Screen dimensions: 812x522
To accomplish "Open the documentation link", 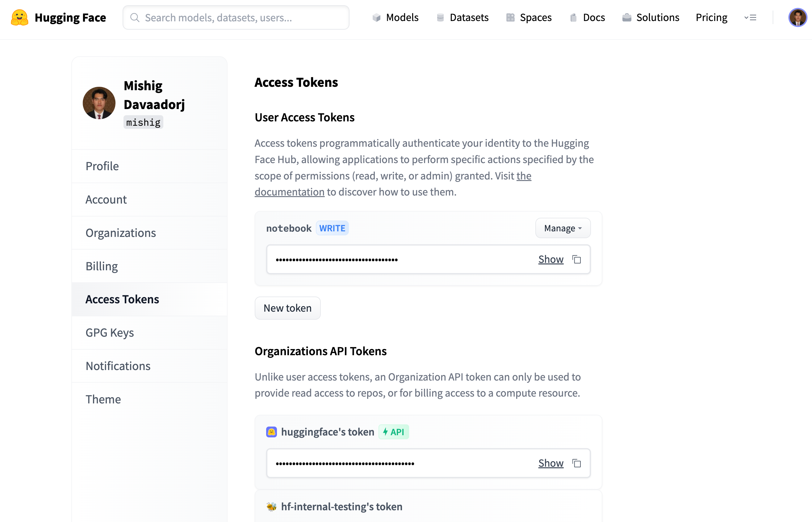I will click(289, 192).
